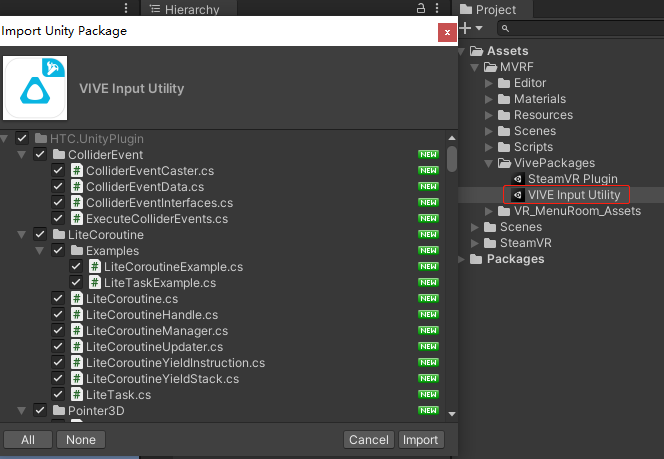Open the left panel three-dot options menu
This screenshot has width=664, height=459.
(x=126, y=8)
